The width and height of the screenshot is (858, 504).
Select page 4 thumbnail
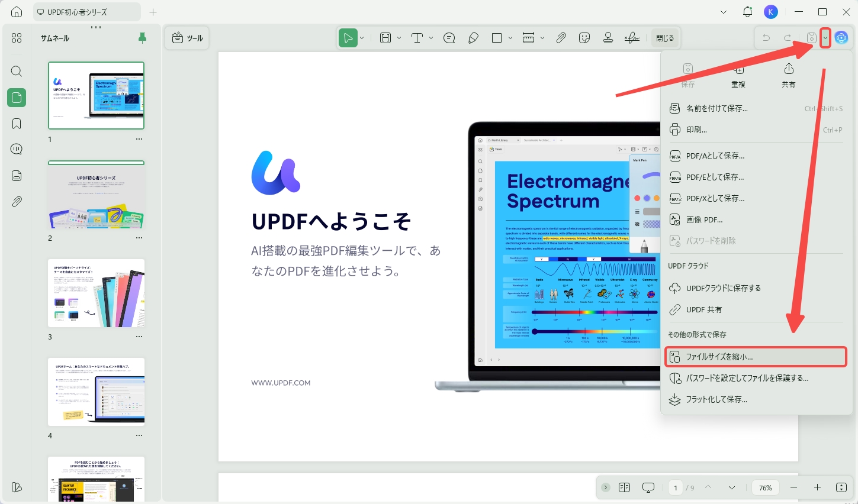tap(96, 392)
